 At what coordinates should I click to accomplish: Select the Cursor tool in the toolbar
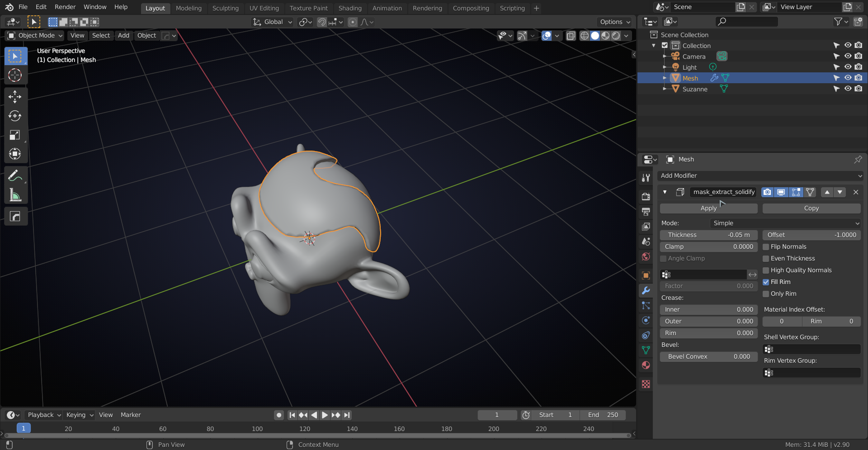[x=15, y=75]
